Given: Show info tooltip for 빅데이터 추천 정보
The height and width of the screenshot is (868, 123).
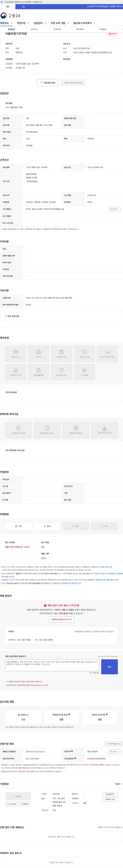Looking at the screenshot, I should pos(20,853).
